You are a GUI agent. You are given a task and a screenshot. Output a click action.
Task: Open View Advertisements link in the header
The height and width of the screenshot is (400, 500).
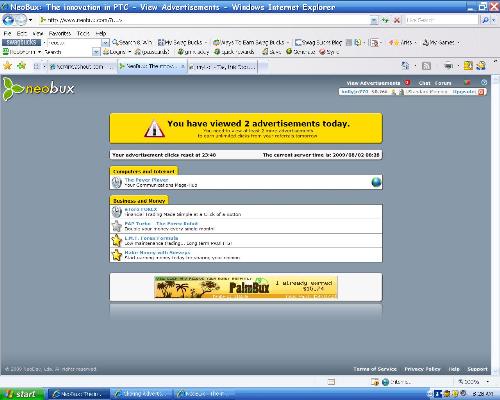(x=373, y=83)
